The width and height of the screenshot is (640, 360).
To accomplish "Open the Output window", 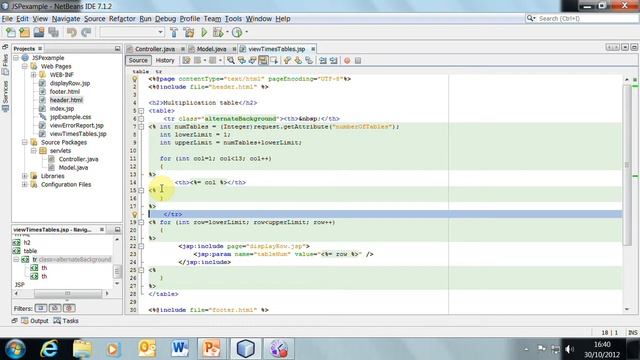I will click(x=35, y=321).
